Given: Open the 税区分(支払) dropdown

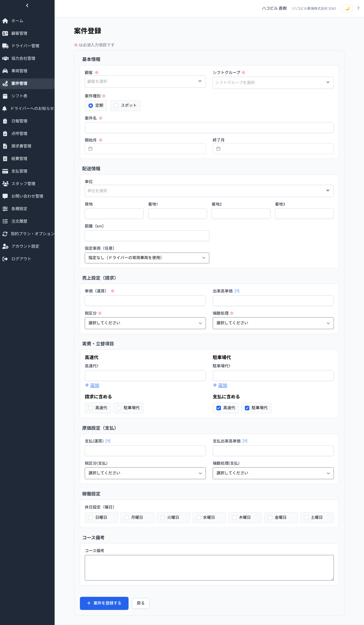Looking at the screenshot, I should point(145,473).
